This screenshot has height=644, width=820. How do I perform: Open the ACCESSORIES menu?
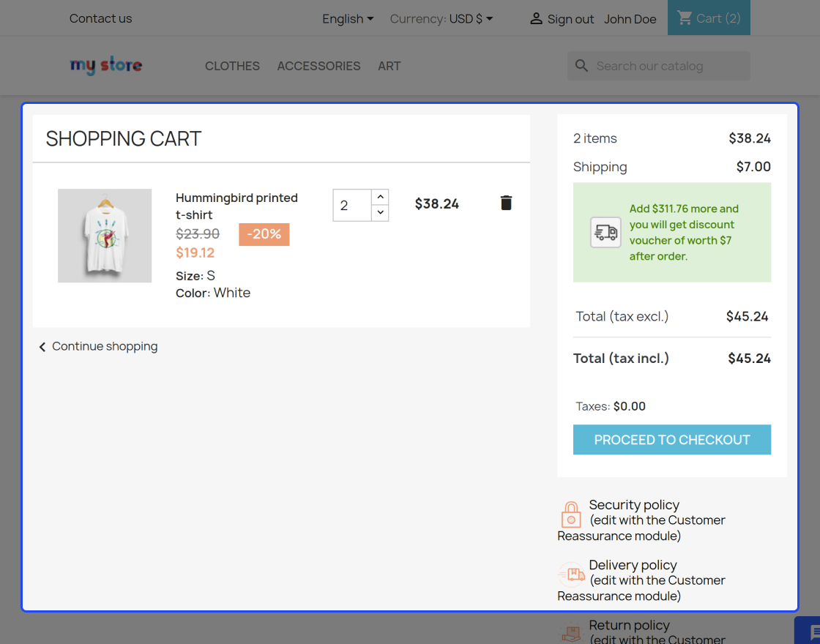318,66
